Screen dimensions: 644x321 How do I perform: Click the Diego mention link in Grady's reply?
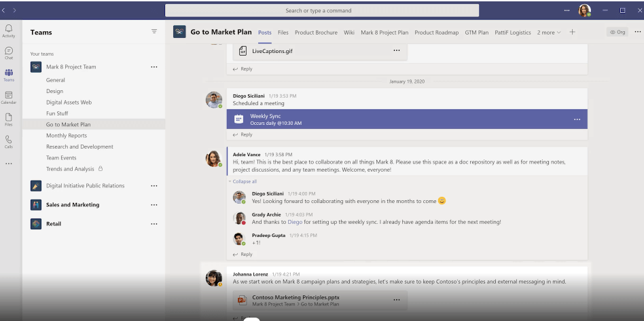tap(294, 222)
